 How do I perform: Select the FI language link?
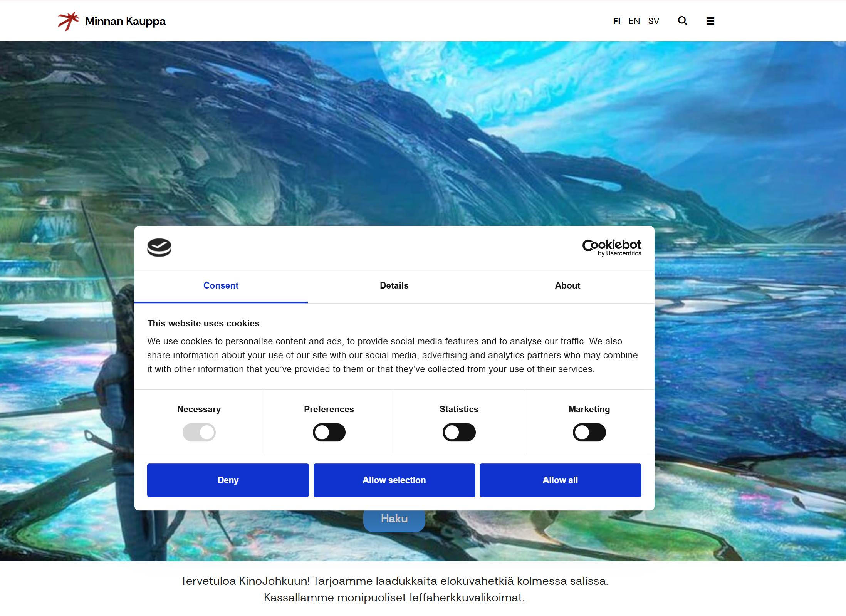[x=616, y=21]
